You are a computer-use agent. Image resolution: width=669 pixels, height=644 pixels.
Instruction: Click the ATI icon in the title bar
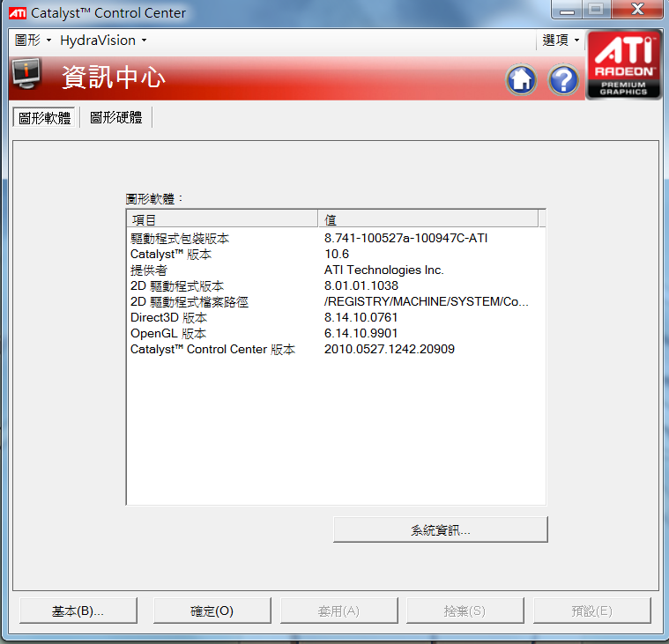click(x=18, y=13)
